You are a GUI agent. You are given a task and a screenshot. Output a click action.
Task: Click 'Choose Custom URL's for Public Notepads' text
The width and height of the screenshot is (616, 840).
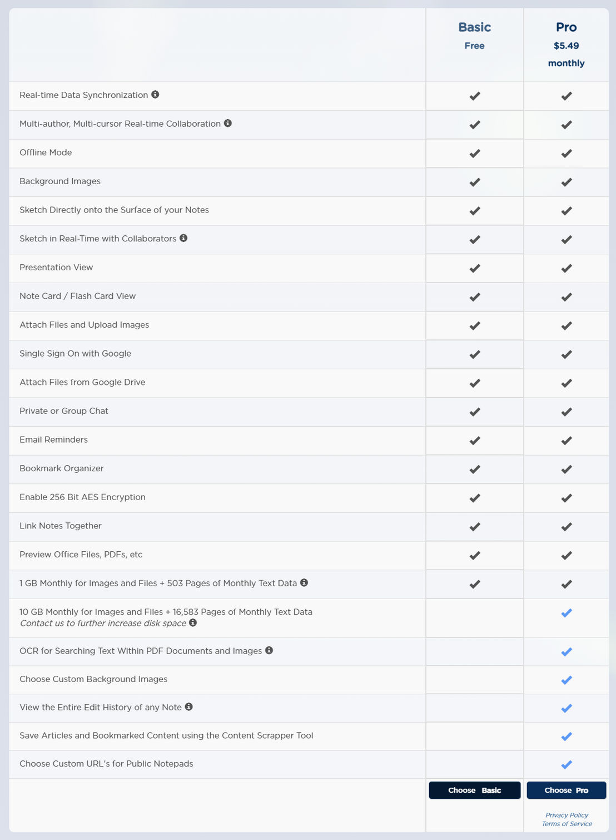coord(106,764)
